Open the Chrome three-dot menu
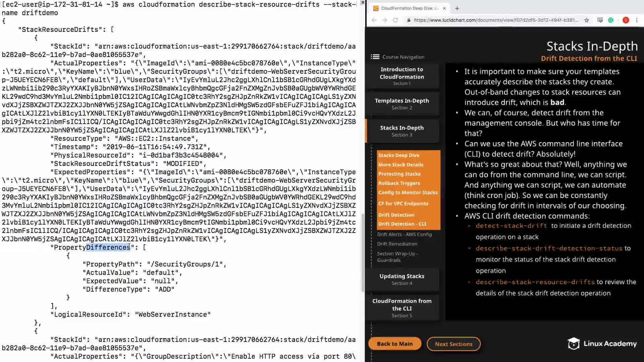 (637, 20)
